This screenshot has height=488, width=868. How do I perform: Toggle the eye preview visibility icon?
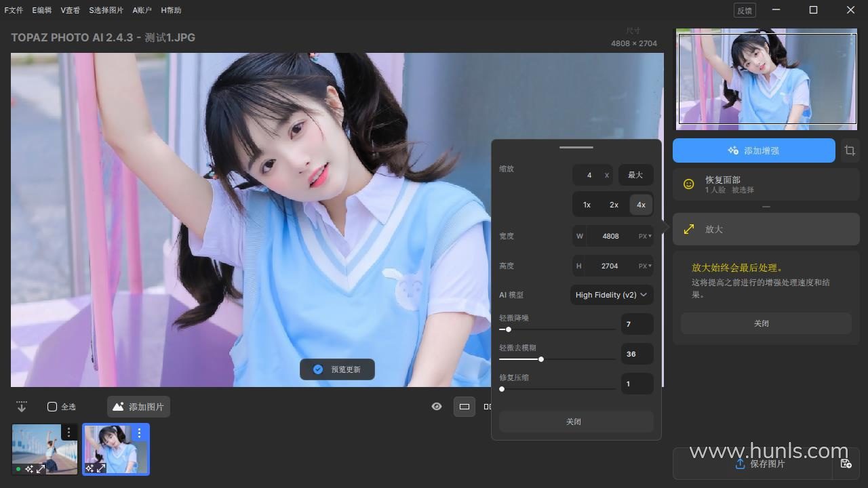point(437,407)
